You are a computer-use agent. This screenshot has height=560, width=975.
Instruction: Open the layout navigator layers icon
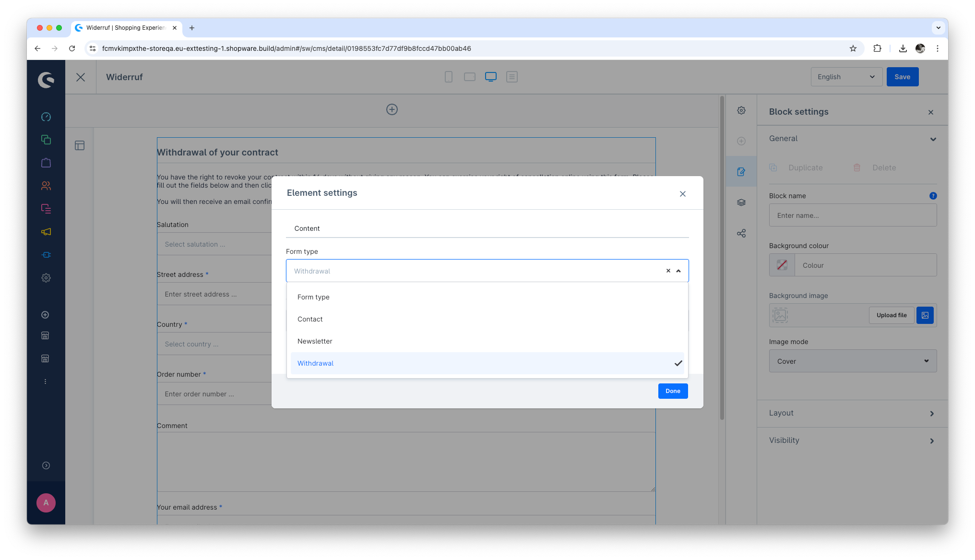tap(741, 203)
